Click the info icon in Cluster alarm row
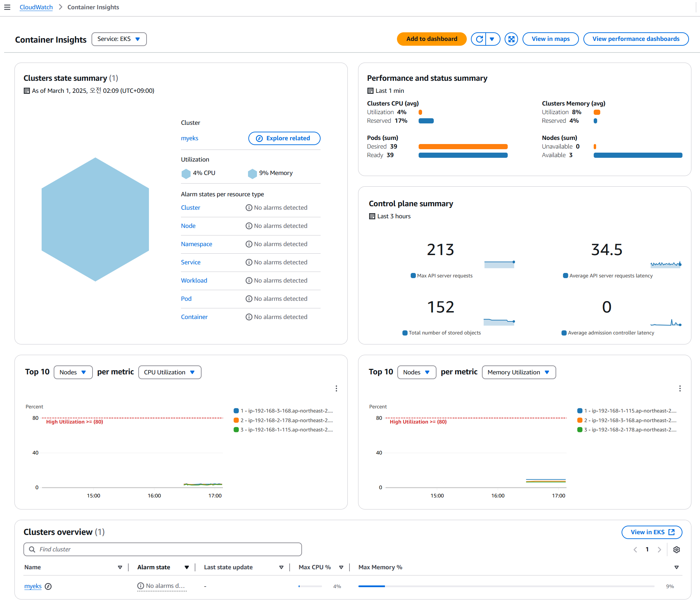This screenshot has width=700, height=604. pyautogui.click(x=249, y=208)
